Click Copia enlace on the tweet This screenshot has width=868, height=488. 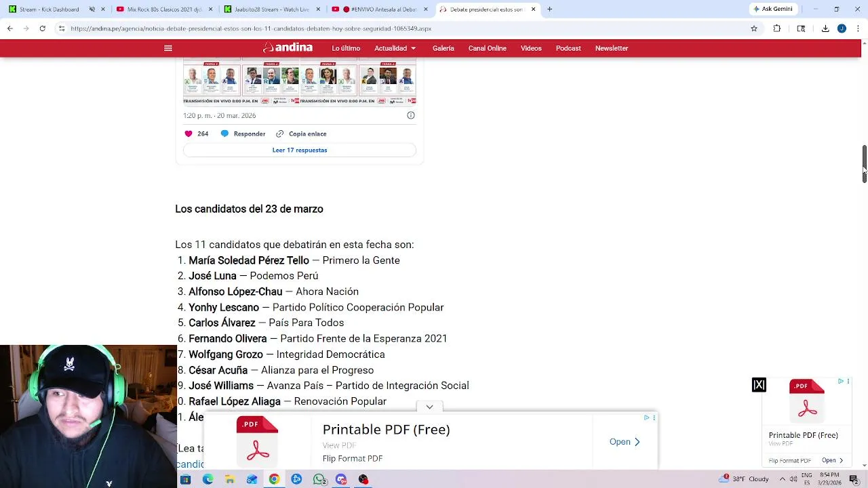tap(301, 134)
